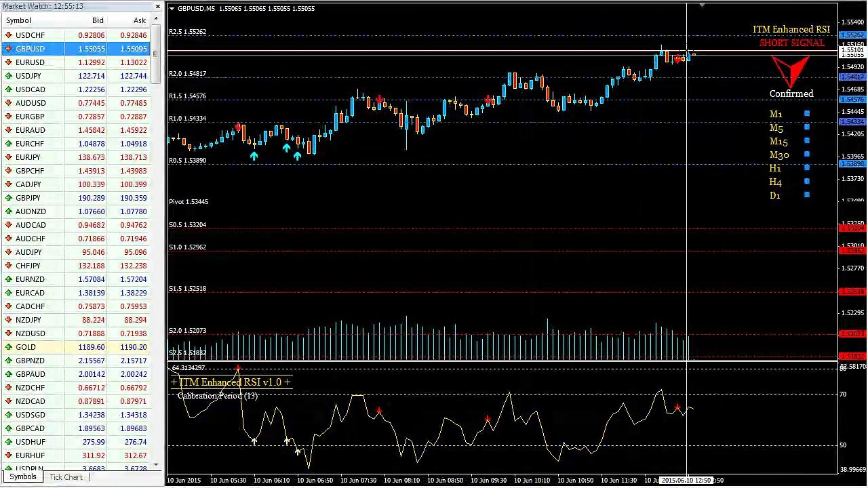
Task: Select the EURCAD symbol name
Action: (30, 293)
